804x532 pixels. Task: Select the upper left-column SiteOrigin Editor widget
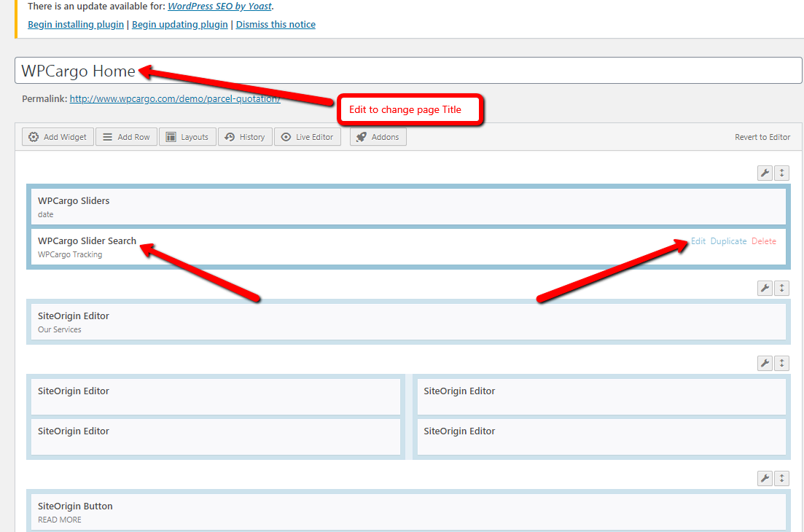pyautogui.click(x=215, y=396)
